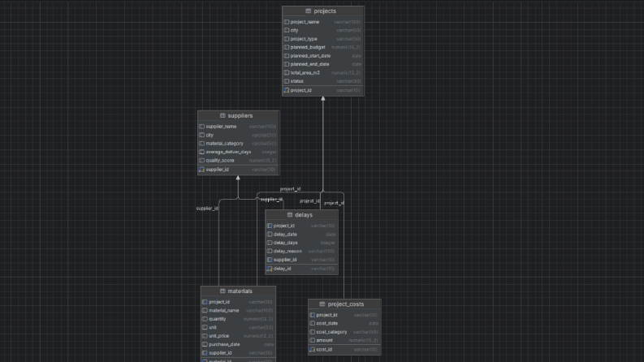Click the table icon in the delays header
The height and width of the screenshot is (362, 644).
(290, 214)
